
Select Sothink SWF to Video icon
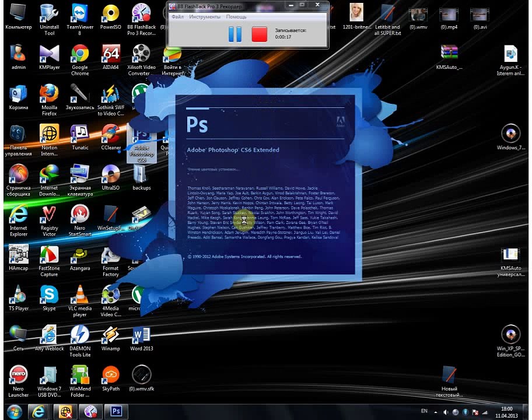pos(111,100)
